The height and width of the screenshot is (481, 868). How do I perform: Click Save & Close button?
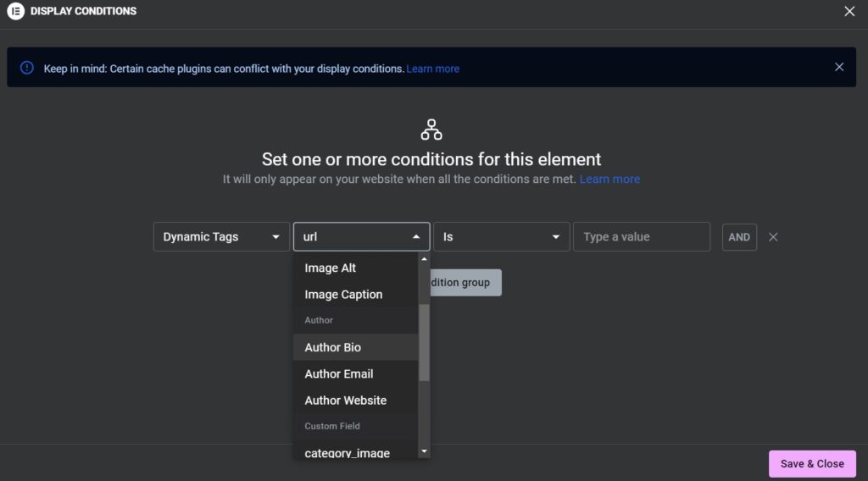812,464
